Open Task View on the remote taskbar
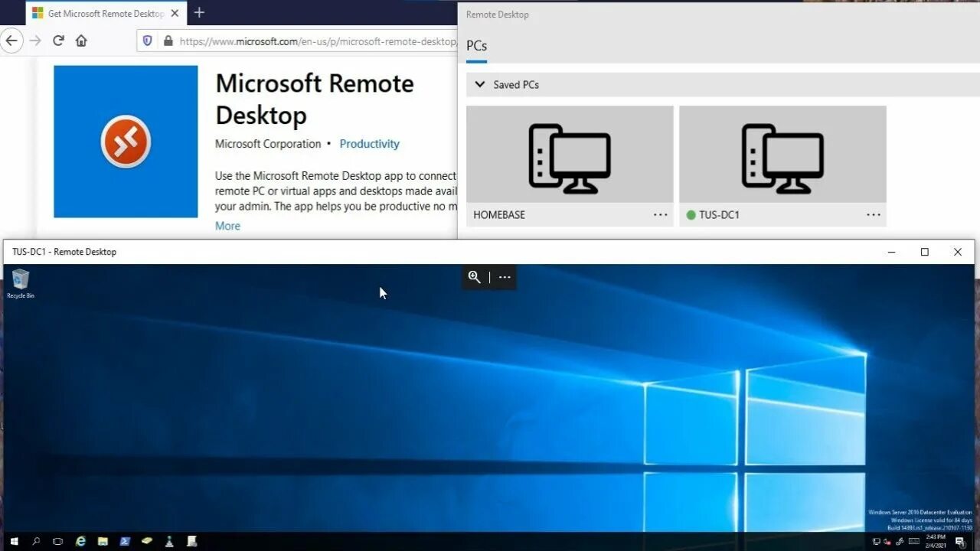980x551 pixels. click(57, 542)
